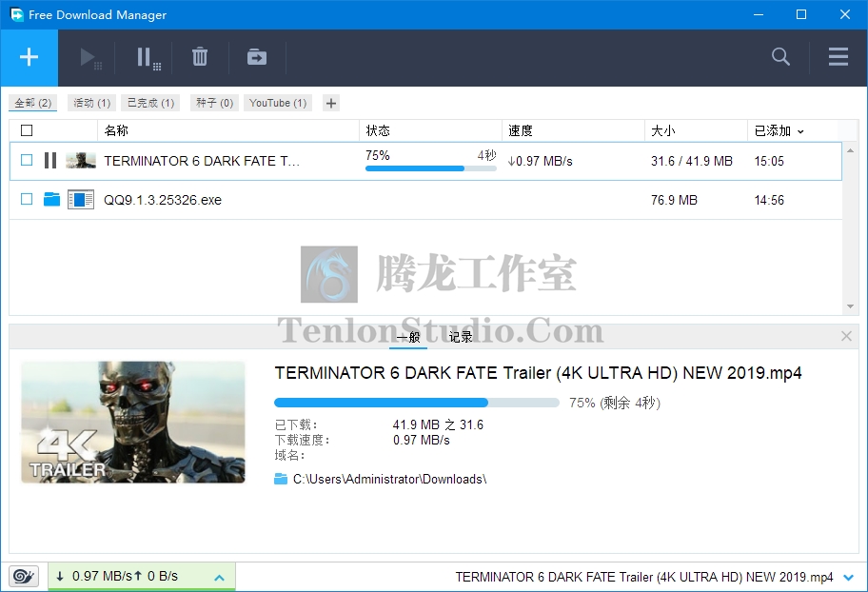This screenshot has width=868, height=592.
Task: Select the 活动 (1) filter tab
Action: 92,103
